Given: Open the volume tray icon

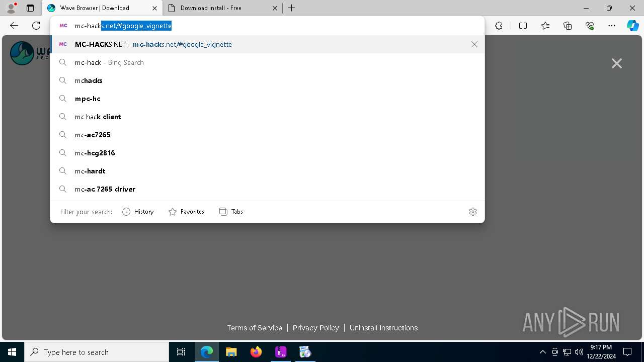Looking at the screenshot, I should click(579, 352).
